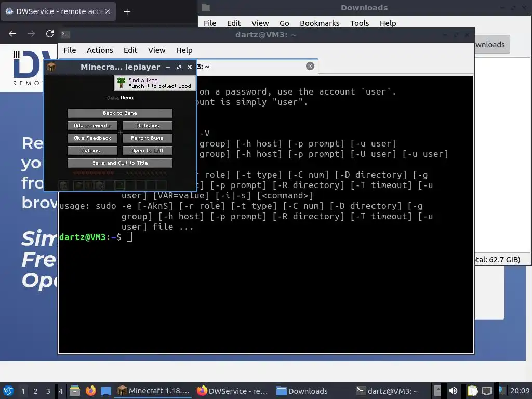This screenshot has width=532, height=399.
Task: Close the terminal tab with X icon
Action: [x=310, y=66]
